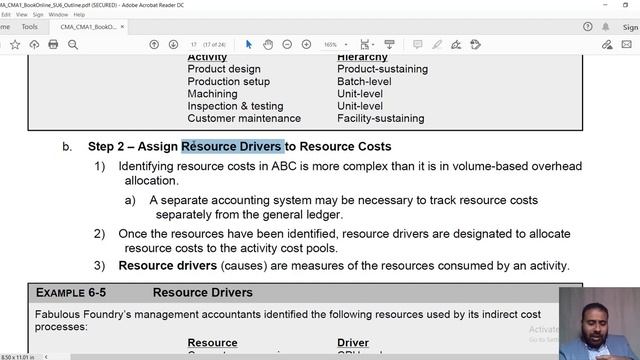Screen dimensions: 640x360
Task: Click the 'Example 6-5' heading
Action: (x=71, y=292)
